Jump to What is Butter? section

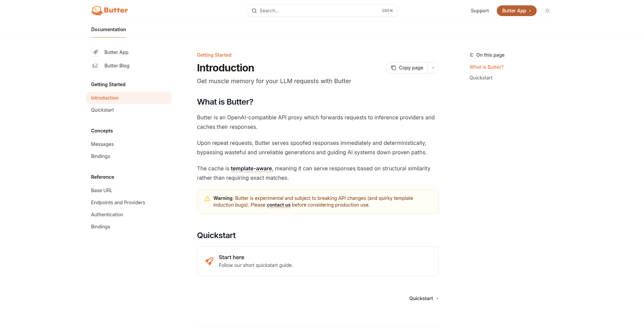[x=486, y=67]
